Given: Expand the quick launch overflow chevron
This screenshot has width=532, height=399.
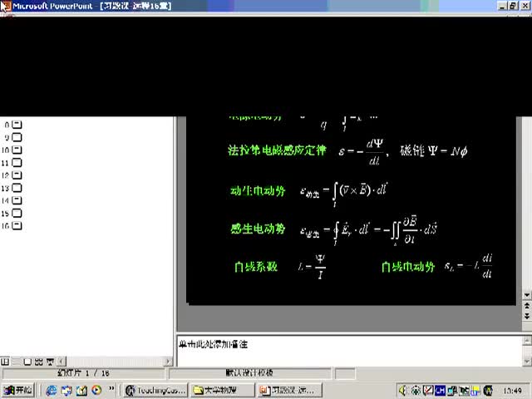Looking at the screenshot, I should (x=111, y=388).
